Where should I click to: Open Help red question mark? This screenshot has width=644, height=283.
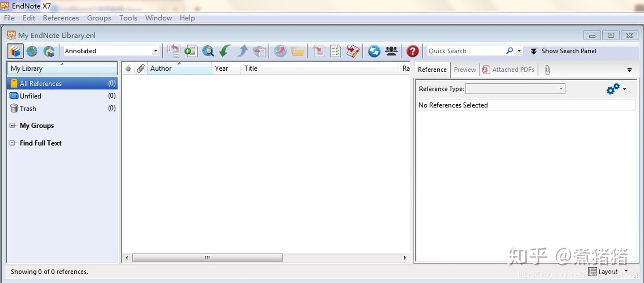412,51
